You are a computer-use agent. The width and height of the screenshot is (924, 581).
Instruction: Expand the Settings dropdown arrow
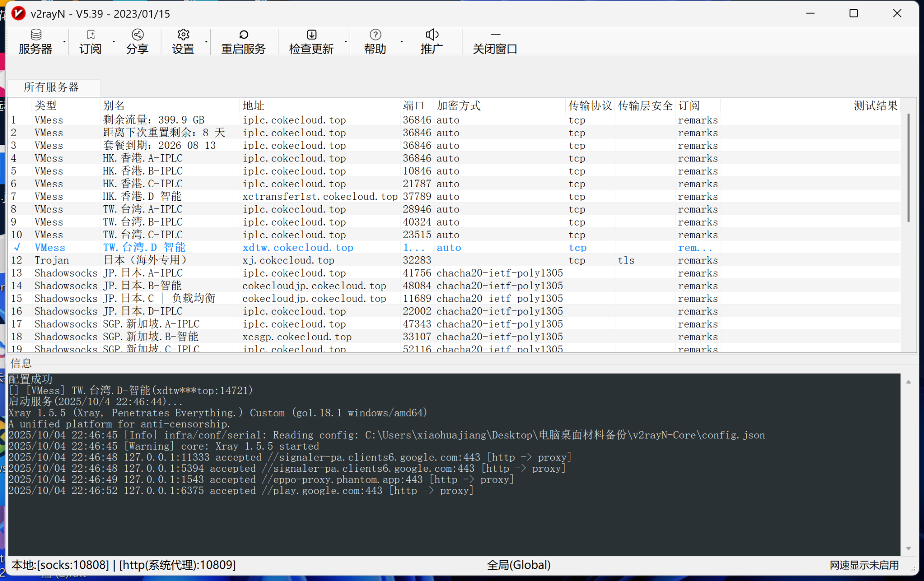(x=207, y=42)
